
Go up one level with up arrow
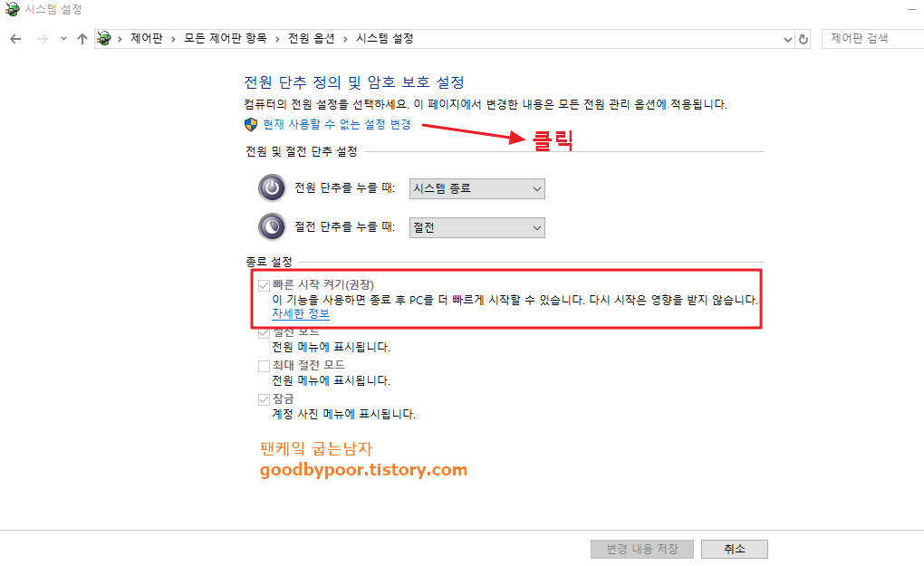click(x=82, y=39)
